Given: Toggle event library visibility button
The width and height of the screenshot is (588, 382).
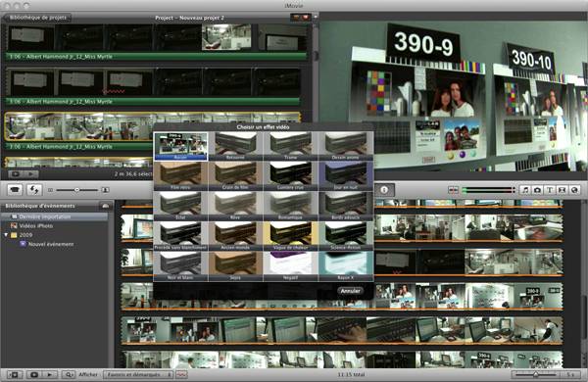Looking at the screenshot, I should coord(15,374).
